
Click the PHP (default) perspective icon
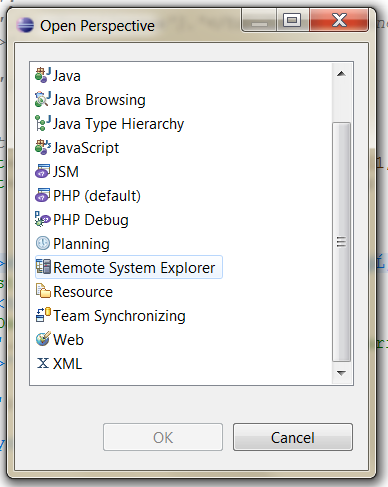pyautogui.click(x=43, y=195)
